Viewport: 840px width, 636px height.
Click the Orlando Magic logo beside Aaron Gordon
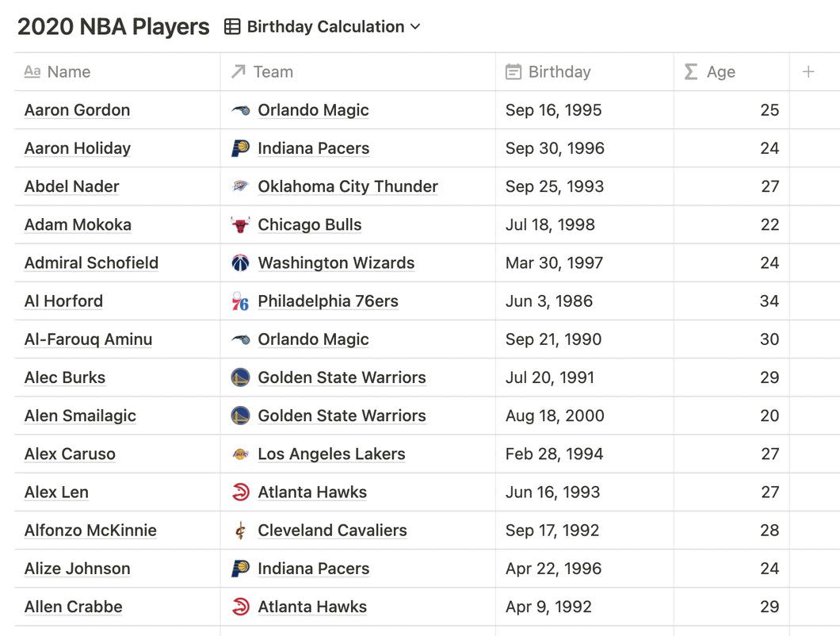point(240,110)
